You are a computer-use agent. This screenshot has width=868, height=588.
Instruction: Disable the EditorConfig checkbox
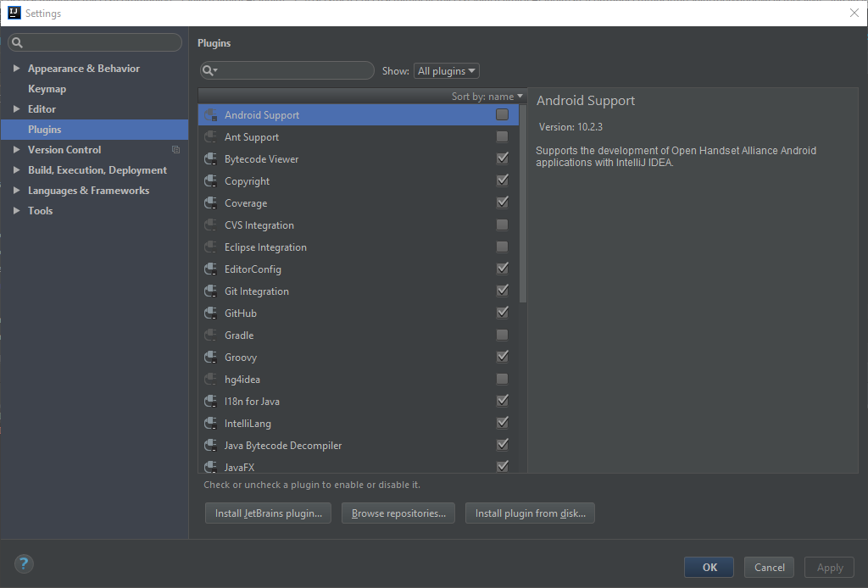click(x=502, y=269)
